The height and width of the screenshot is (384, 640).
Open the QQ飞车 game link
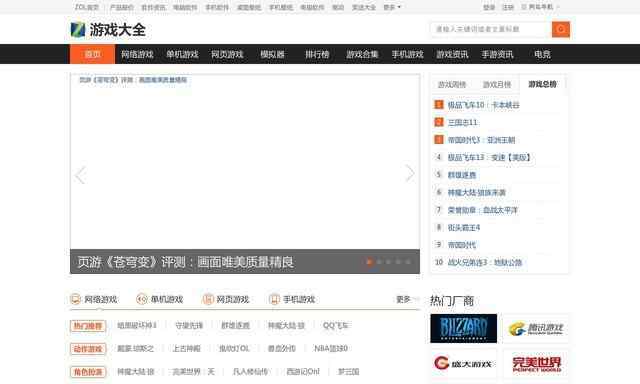click(x=335, y=326)
